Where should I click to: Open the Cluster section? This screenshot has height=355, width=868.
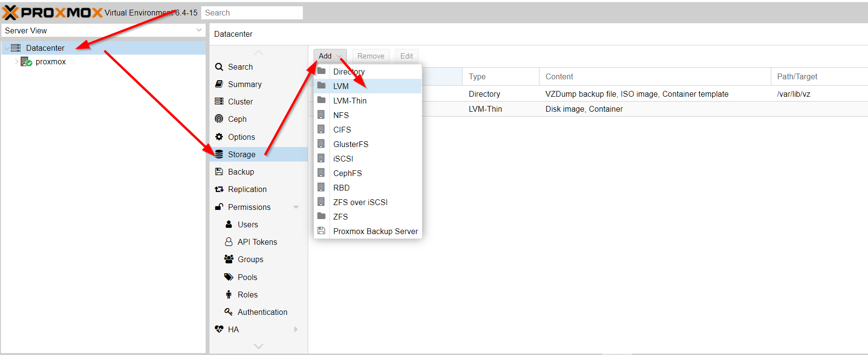pyautogui.click(x=259, y=102)
